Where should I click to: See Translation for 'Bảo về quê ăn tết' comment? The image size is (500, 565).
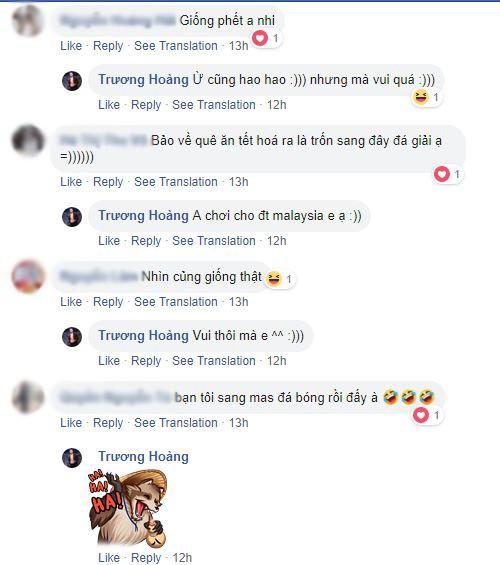click(176, 182)
